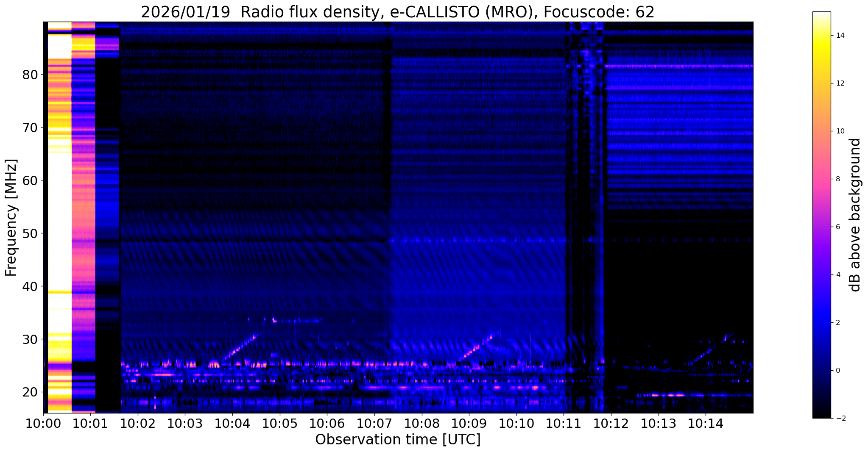868x452 pixels.
Task: Click the colorbar tick value 4
Action: click(837, 275)
